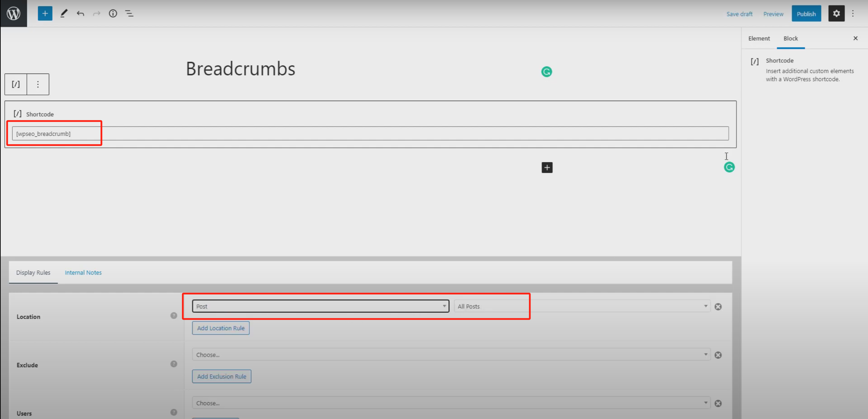Open the List View icon
The width and height of the screenshot is (868, 419).
pos(129,14)
